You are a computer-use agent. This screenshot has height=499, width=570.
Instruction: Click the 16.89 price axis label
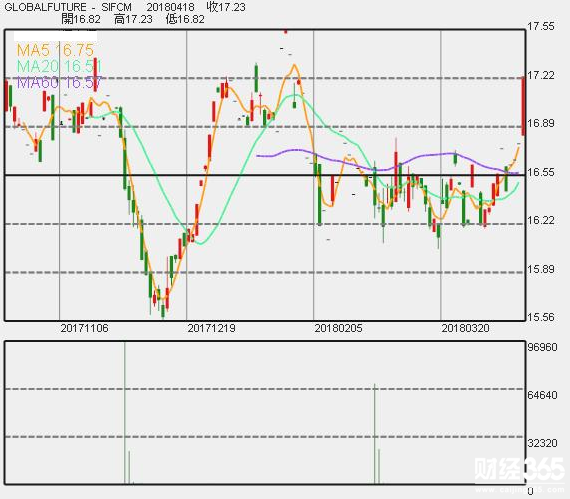click(541, 123)
